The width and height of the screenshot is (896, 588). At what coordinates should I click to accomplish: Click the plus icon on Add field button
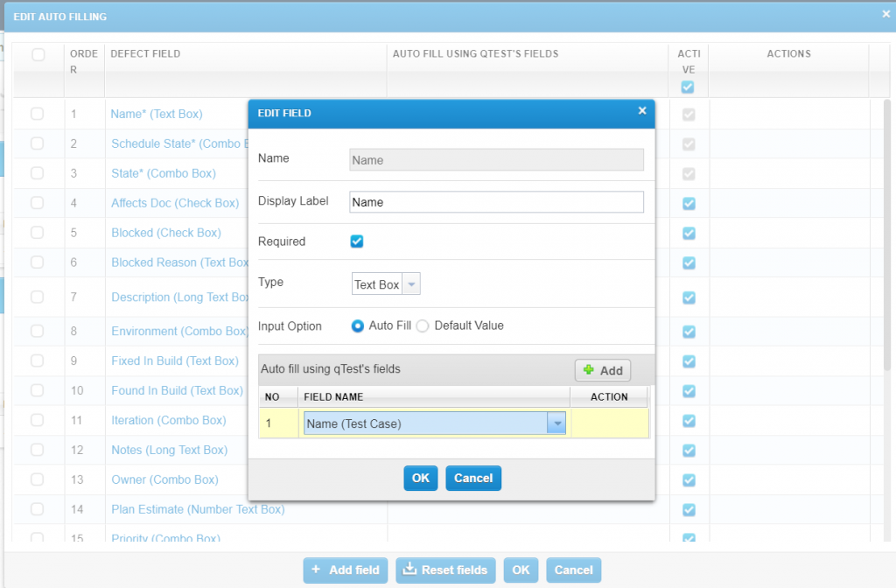316,570
